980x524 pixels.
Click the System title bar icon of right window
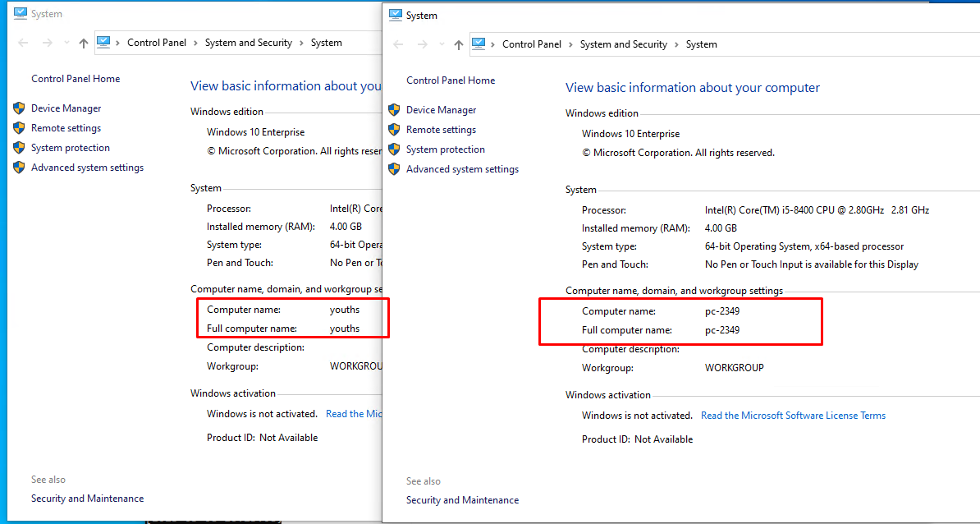tap(396, 15)
